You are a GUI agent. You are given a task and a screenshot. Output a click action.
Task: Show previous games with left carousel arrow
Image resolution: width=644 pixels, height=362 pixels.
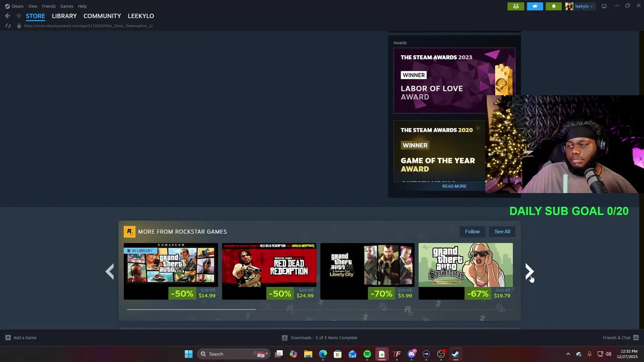(110, 272)
